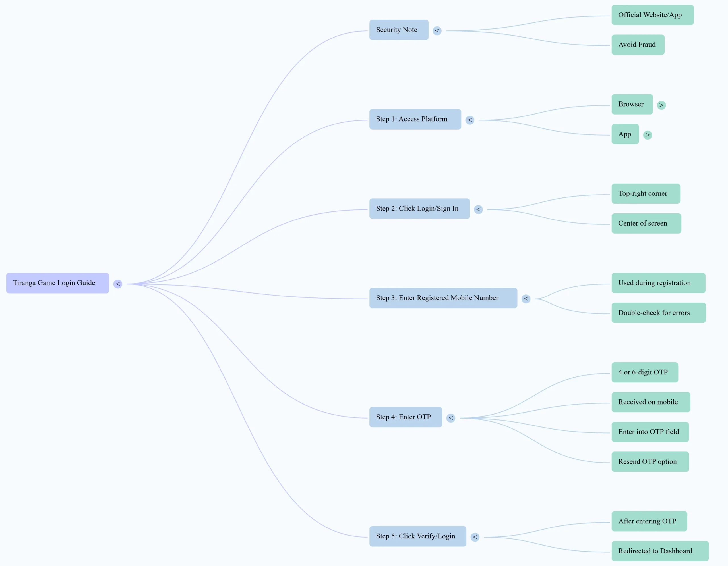This screenshot has height=566, width=728.
Task: Expand the Browser node
Action: click(661, 105)
